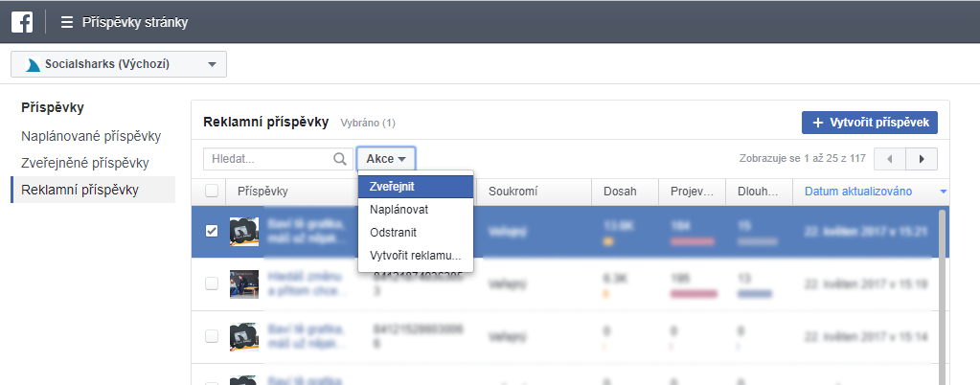Click the Facebook logo icon

click(22, 21)
